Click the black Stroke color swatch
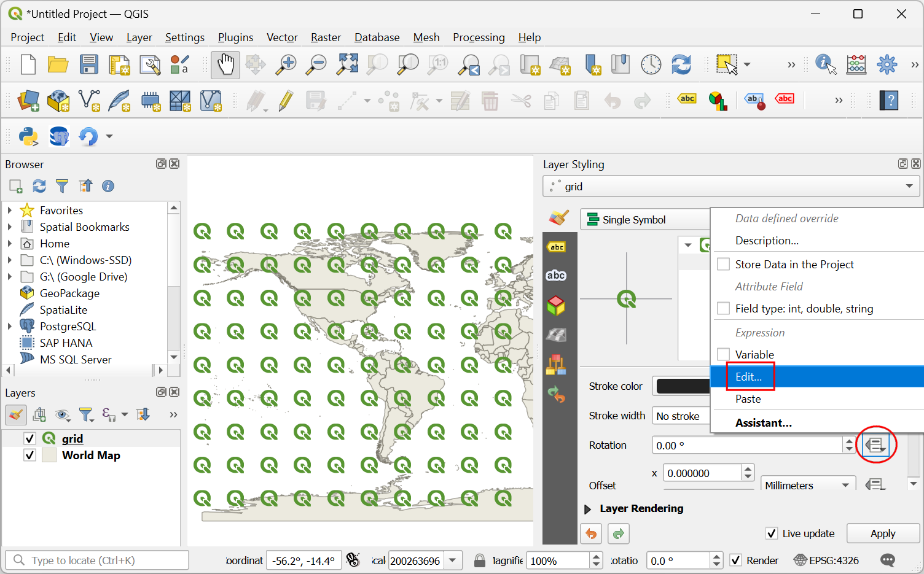This screenshot has height=574, width=924. (x=682, y=386)
